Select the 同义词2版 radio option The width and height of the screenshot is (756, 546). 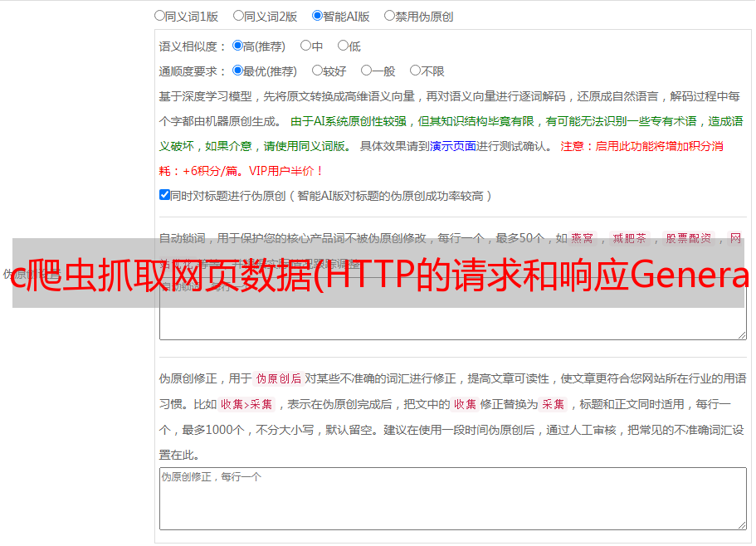(x=238, y=16)
